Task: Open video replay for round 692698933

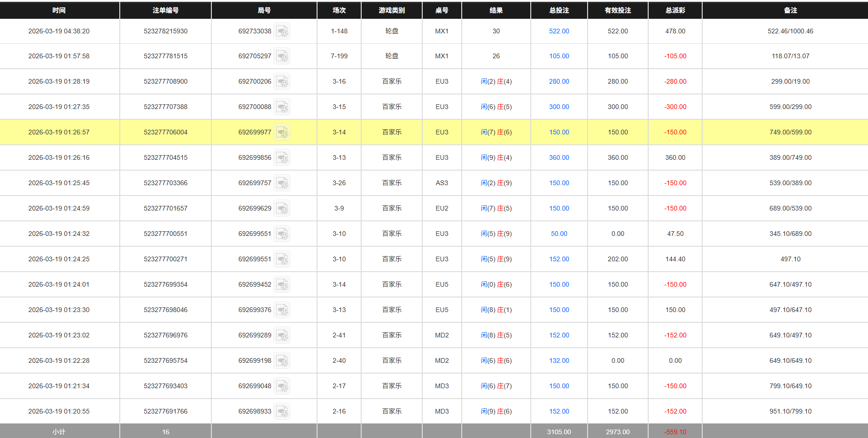Action: pos(282,411)
